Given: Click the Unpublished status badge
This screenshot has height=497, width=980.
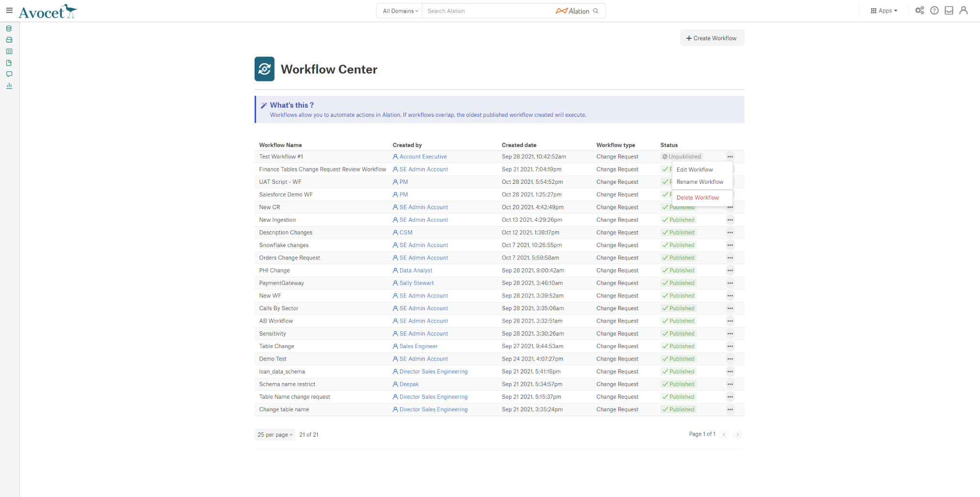Looking at the screenshot, I should (x=682, y=157).
